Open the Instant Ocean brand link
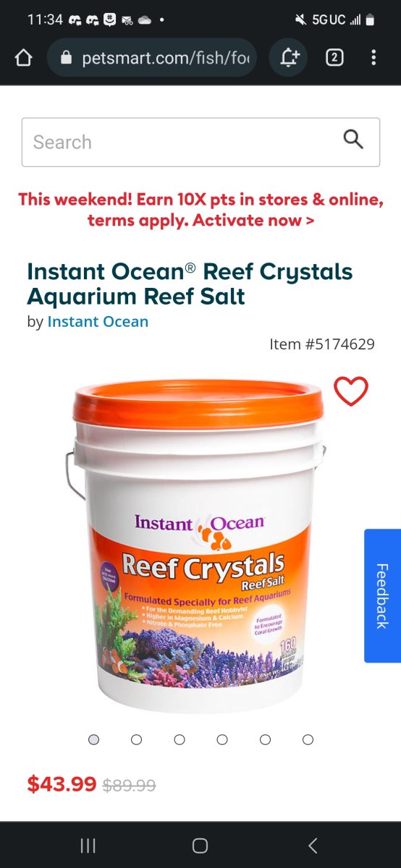Screen dimensions: 401x868 98,322
